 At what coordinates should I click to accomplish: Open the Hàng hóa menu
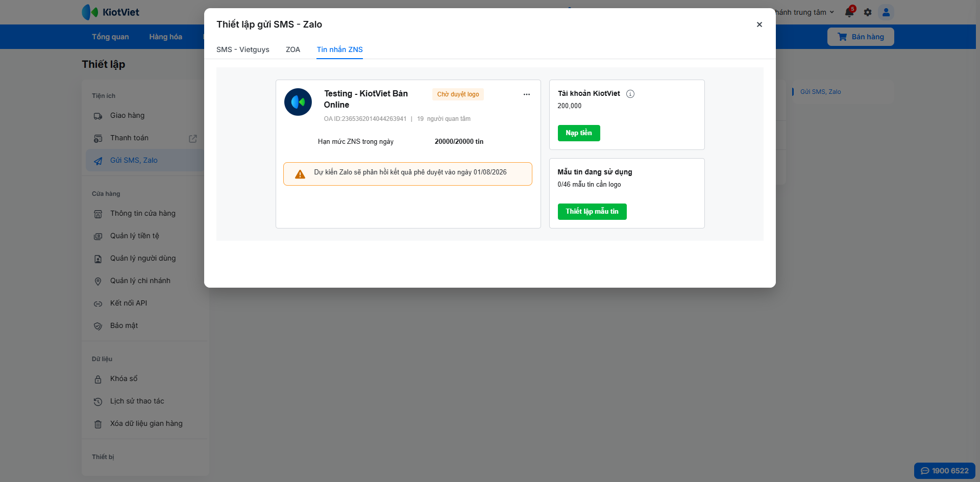pyautogui.click(x=166, y=37)
